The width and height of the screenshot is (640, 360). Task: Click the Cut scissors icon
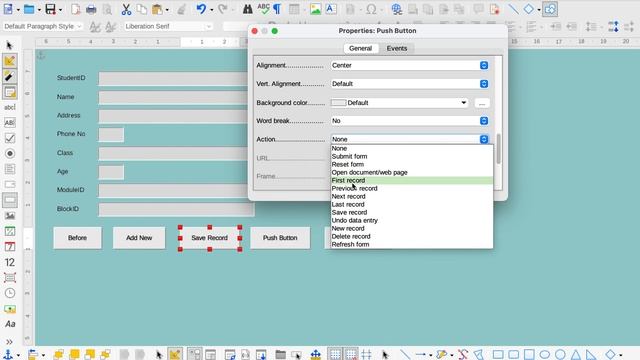pos(126,9)
